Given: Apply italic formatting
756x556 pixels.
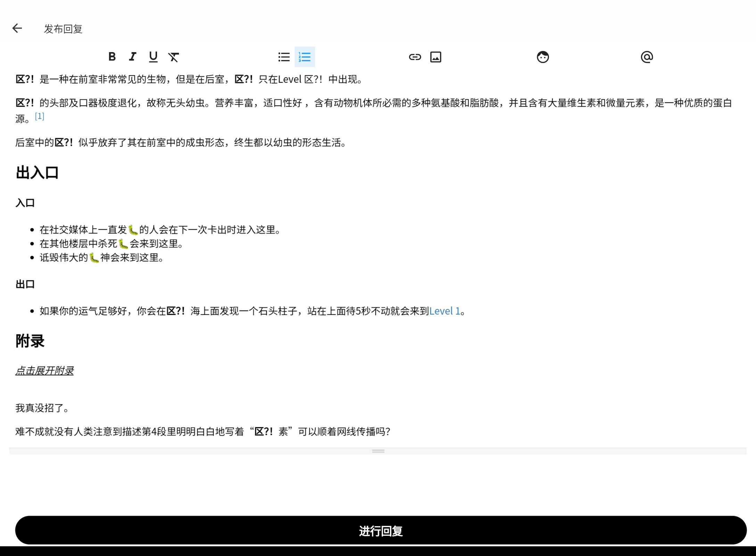Looking at the screenshot, I should coord(132,57).
